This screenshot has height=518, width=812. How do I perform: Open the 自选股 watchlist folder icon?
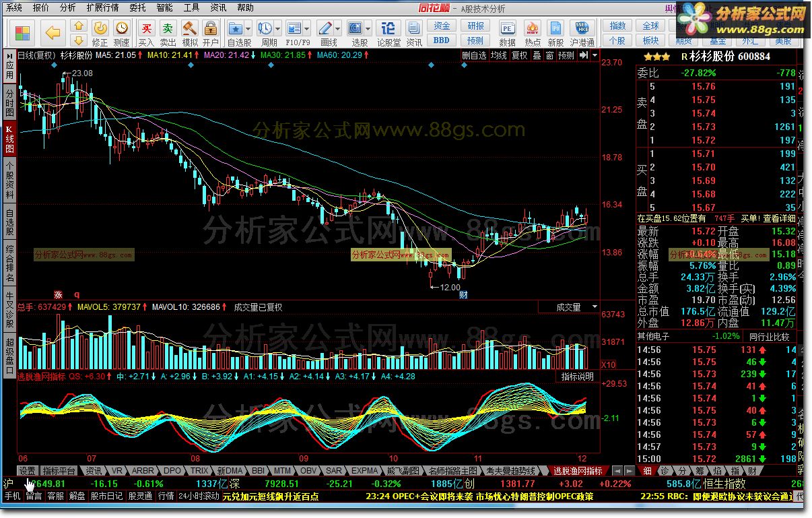tap(235, 28)
